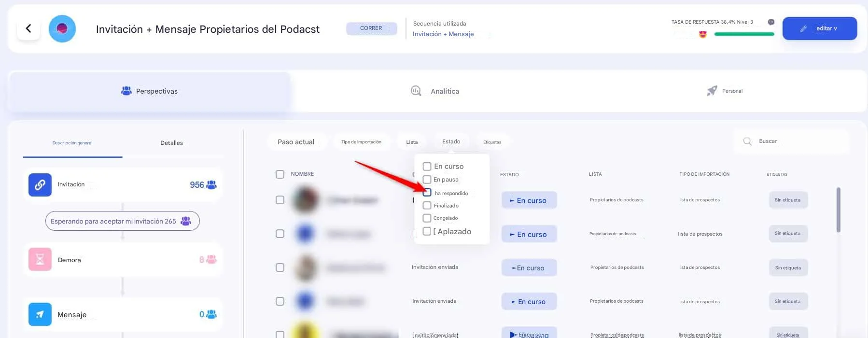Viewport: 868px width, 338px height.
Task: Open the campaign avatar icon
Action: pyautogui.click(x=62, y=28)
